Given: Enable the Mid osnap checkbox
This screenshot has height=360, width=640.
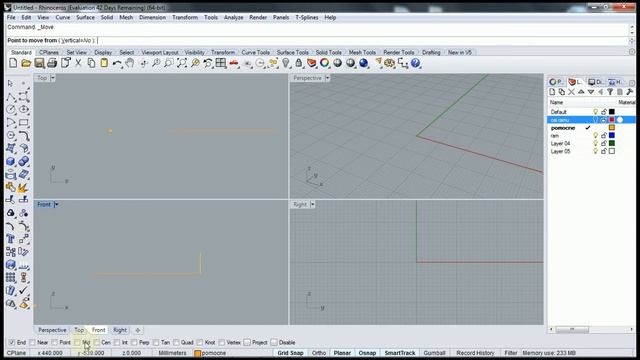Looking at the screenshot, I should 77,342.
